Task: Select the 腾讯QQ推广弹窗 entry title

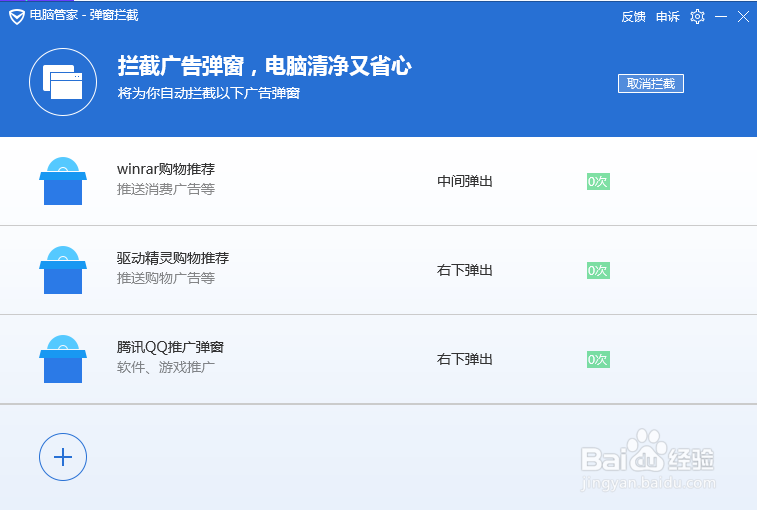Action: 170,347
